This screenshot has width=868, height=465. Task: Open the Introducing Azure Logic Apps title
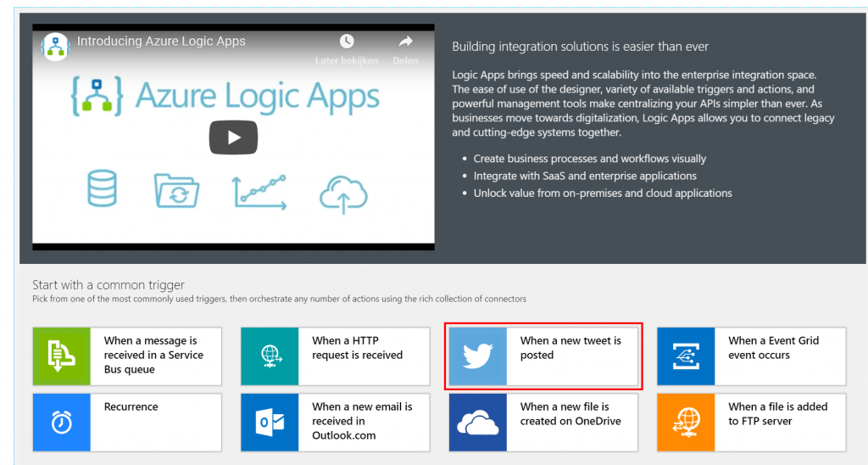(x=161, y=42)
